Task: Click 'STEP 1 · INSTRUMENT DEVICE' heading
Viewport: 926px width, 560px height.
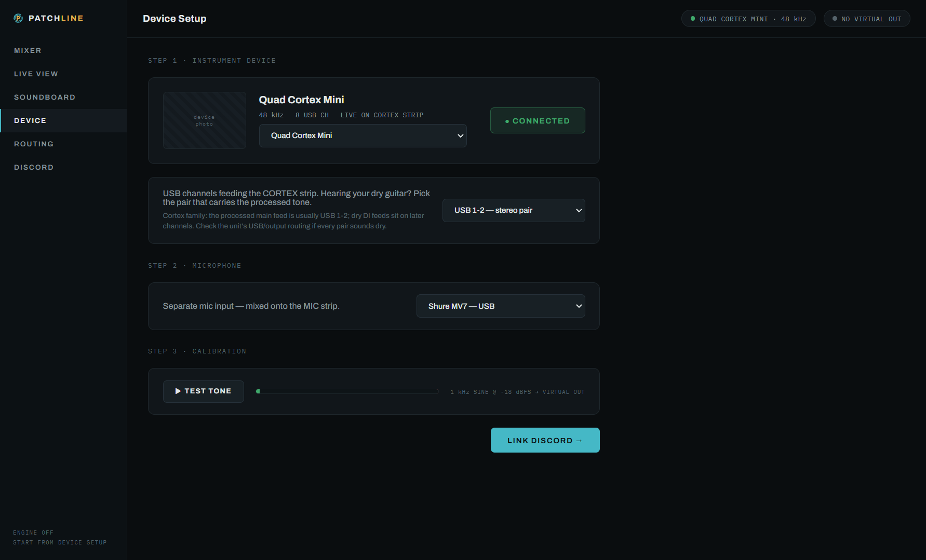Action: (212, 61)
